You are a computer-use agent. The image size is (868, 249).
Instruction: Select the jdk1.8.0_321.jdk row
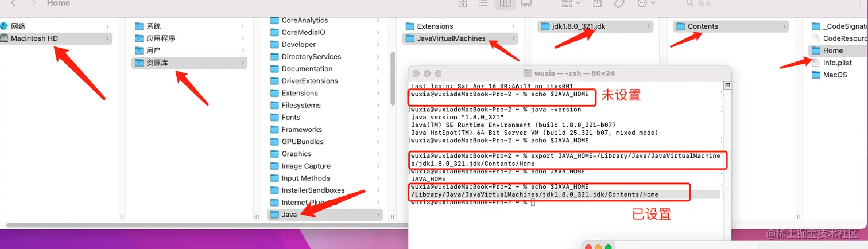(x=596, y=26)
